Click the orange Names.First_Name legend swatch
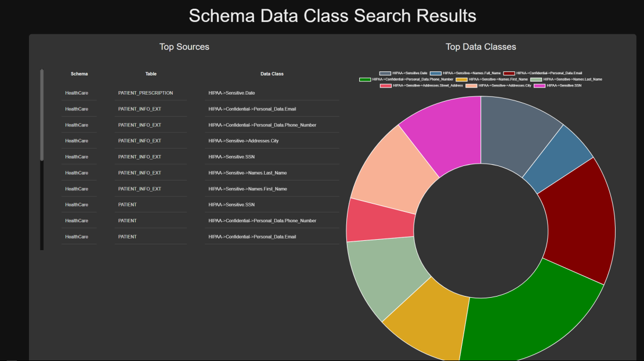Screen dimensions: 644x361 click(x=462, y=80)
